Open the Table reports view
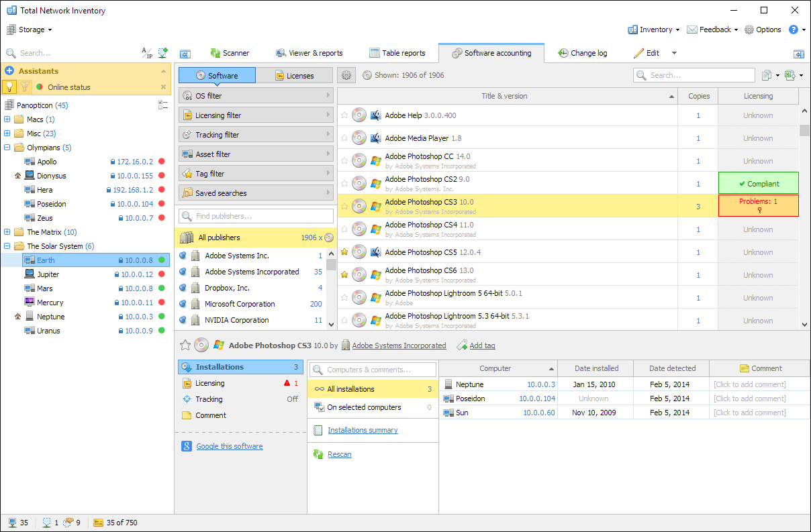This screenshot has height=532, width=811. 396,53
